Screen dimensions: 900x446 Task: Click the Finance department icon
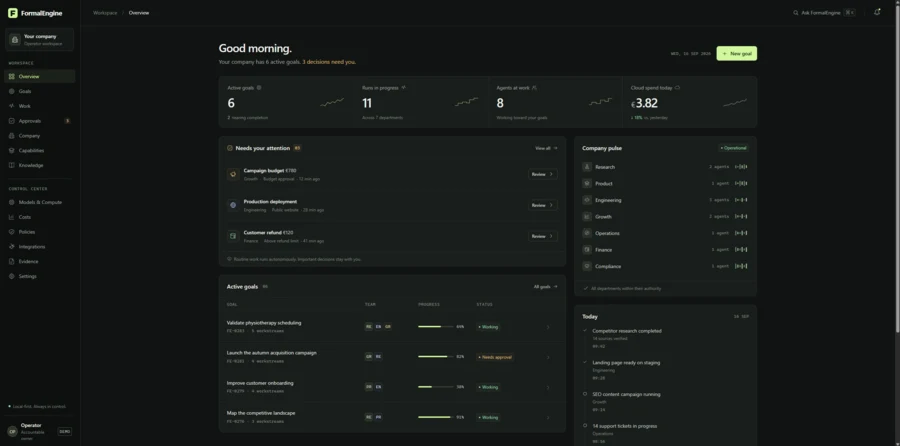(587, 250)
